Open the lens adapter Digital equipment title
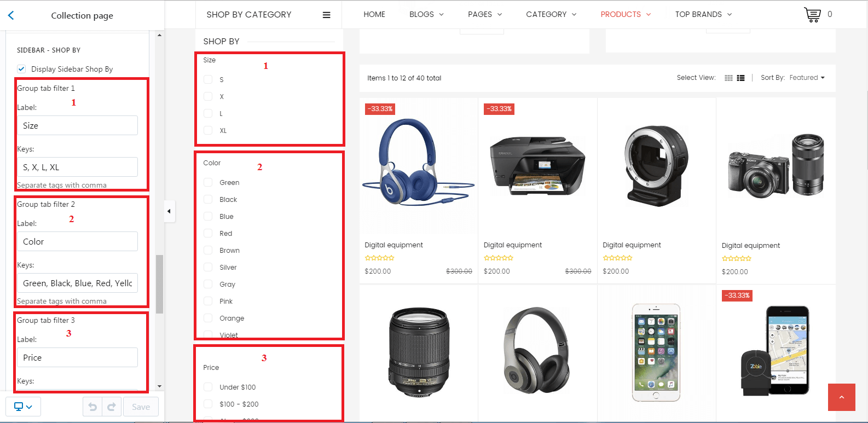The height and width of the screenshot is (423, 868). click(632, 245)
